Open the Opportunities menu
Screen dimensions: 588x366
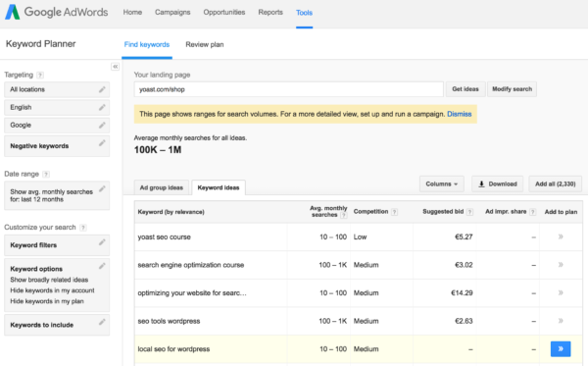(224, 13)
